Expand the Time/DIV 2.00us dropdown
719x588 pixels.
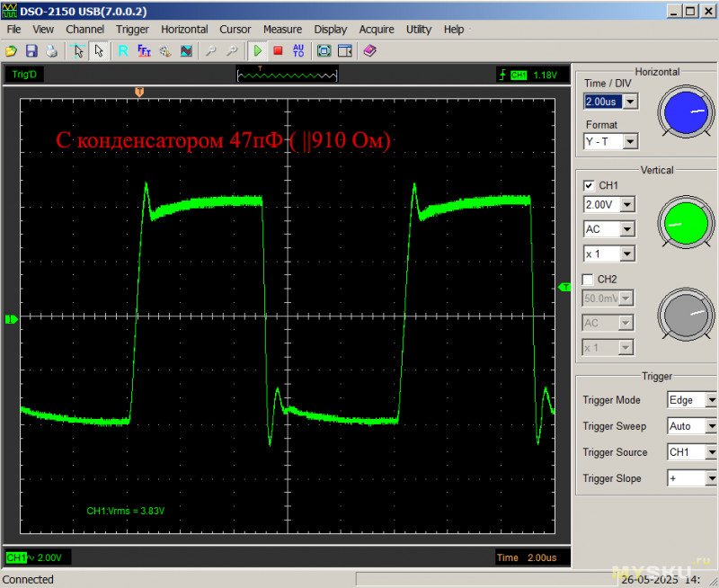click(630, 102)
